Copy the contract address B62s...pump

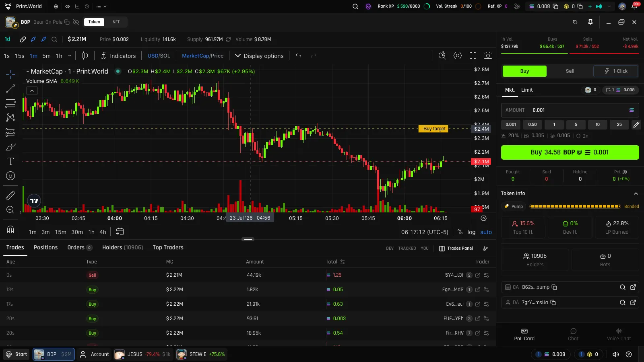point(554,287)
